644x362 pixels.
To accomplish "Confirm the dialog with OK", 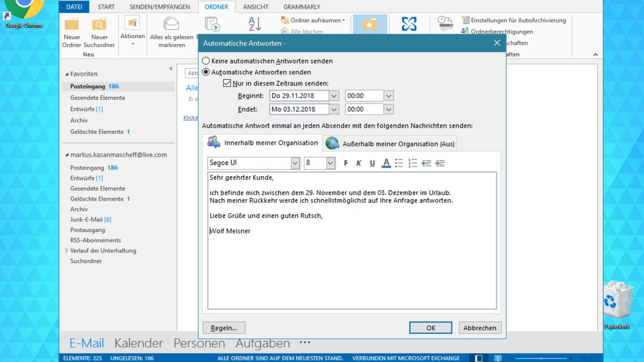I will click(431, 328).
